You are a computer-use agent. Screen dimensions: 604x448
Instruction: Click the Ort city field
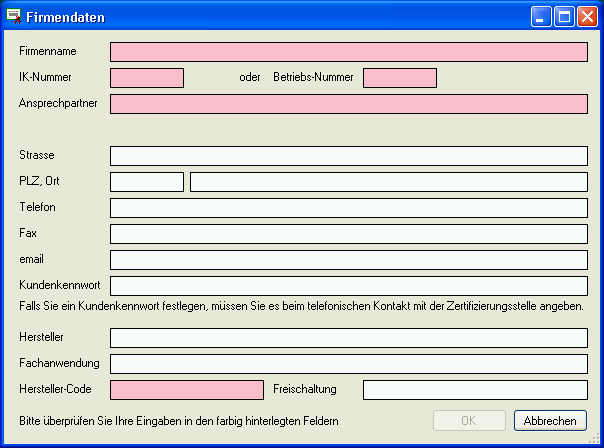pyautogui.click(x=389, y=182)
